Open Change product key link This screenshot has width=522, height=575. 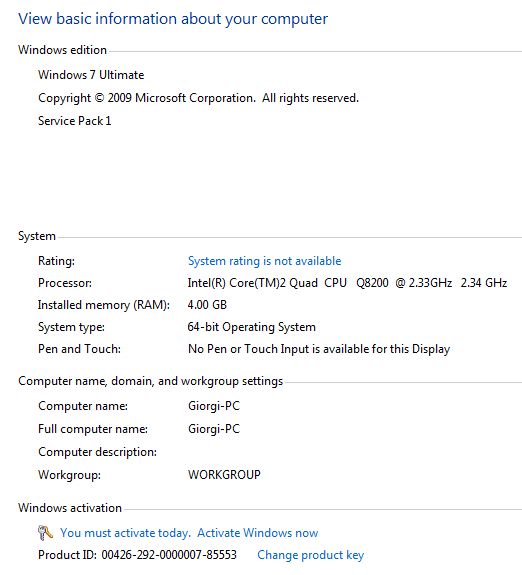(310, 555)
